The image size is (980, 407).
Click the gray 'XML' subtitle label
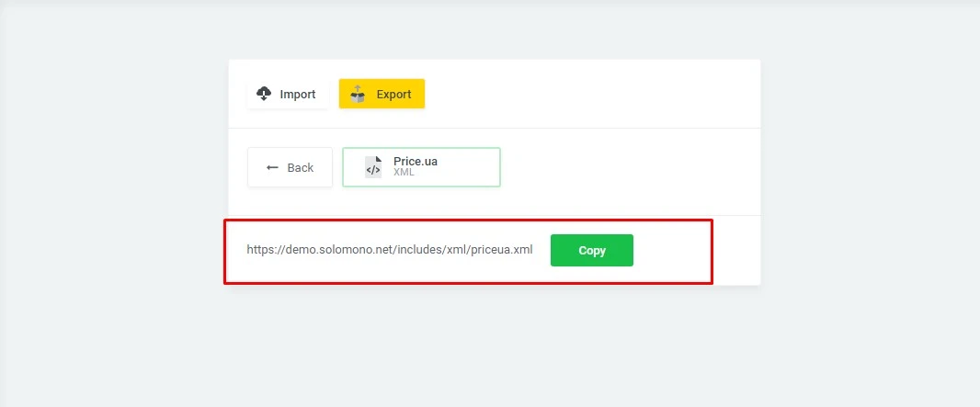404,173
